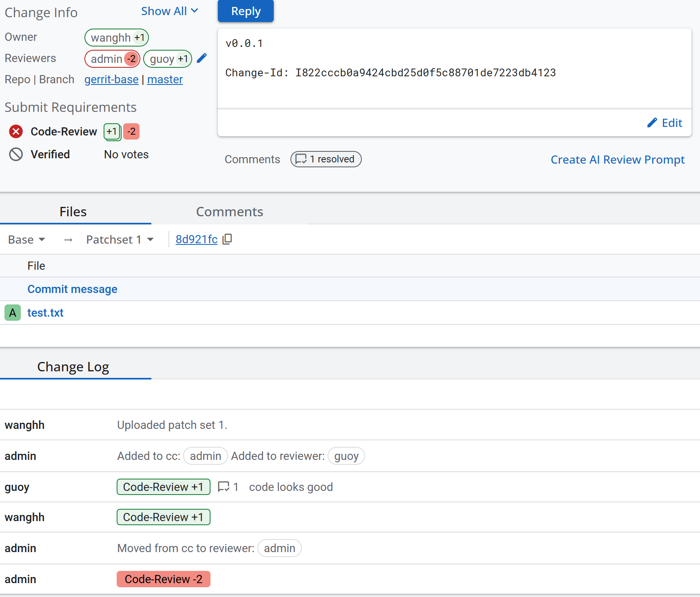Image resolution: width=700 pixels, height=597 pixels.
Task: Click the red Code-Review failed status icon
Action: [16, 131]
